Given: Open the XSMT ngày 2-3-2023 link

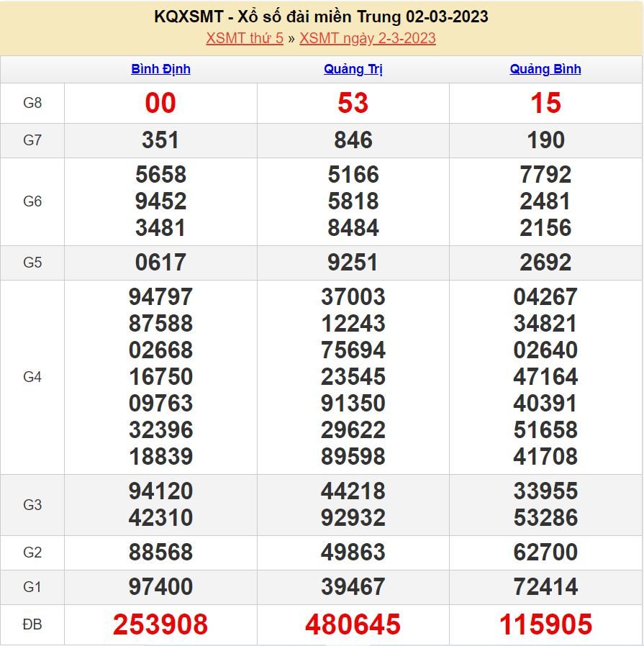Looking at the screenshot, I should point(368,38).
